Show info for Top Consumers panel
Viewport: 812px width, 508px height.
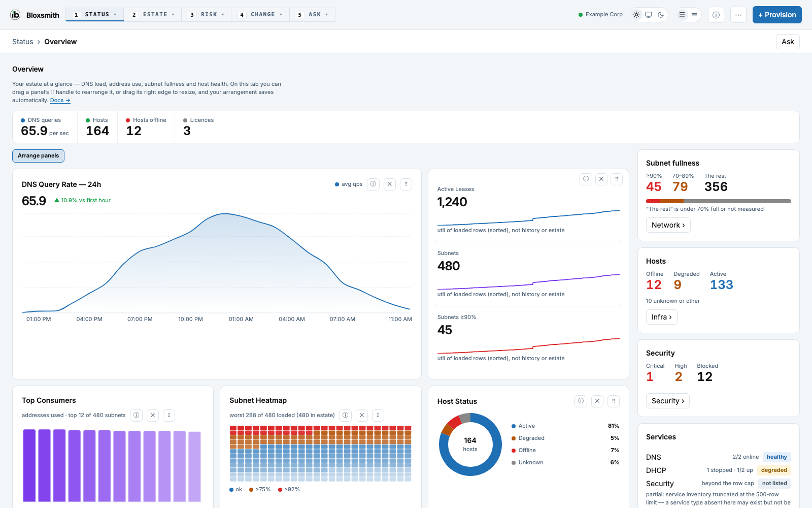[137, 415]
